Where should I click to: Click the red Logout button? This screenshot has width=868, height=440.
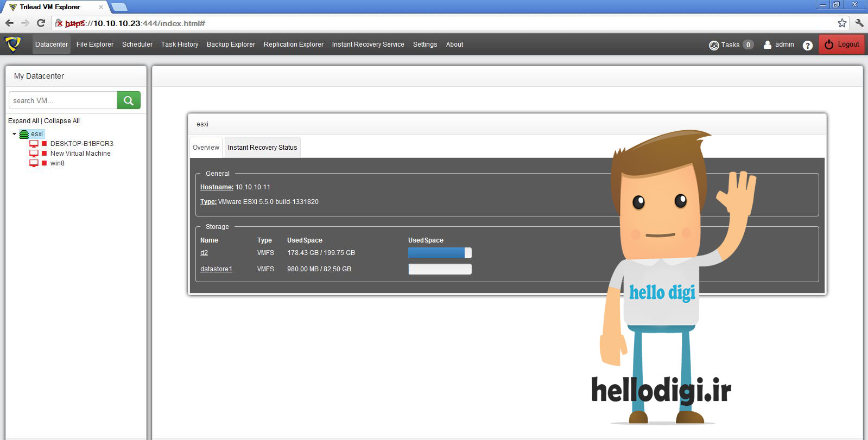pos(842,44)
